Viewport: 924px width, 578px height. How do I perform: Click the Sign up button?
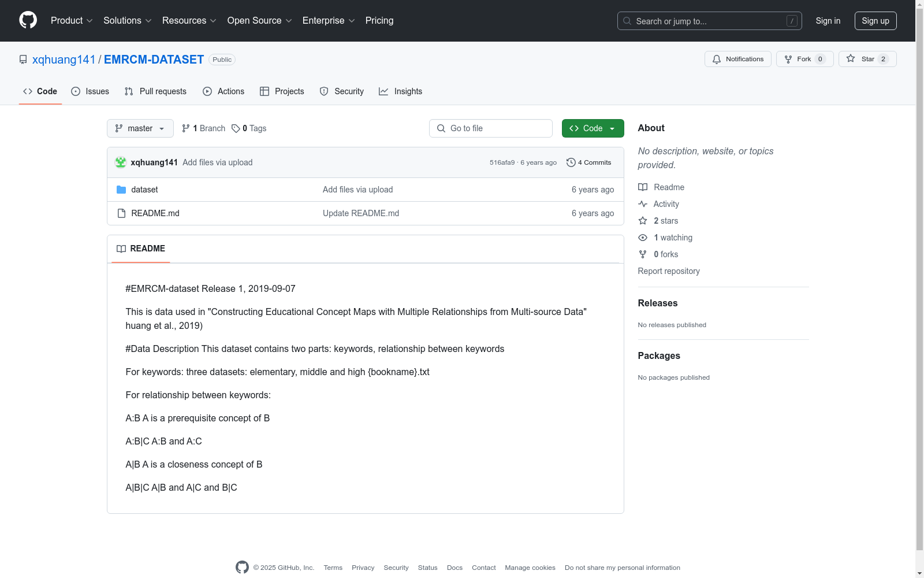[x=875, y=21]
